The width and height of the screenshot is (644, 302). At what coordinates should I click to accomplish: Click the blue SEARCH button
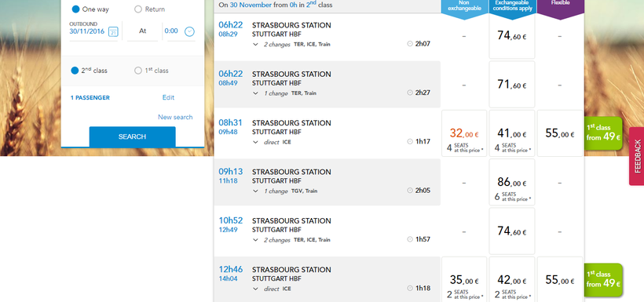pyautogui.click(x=132, y=136)
